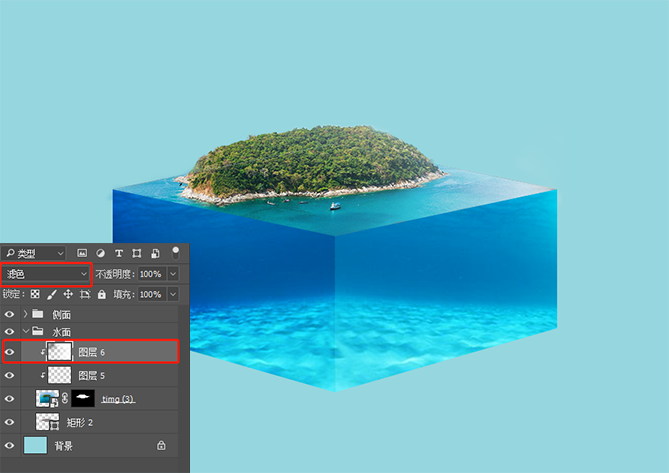The image size is (669, 473).
Task: Click the smart object filter icon
Action: coord(156,253)
